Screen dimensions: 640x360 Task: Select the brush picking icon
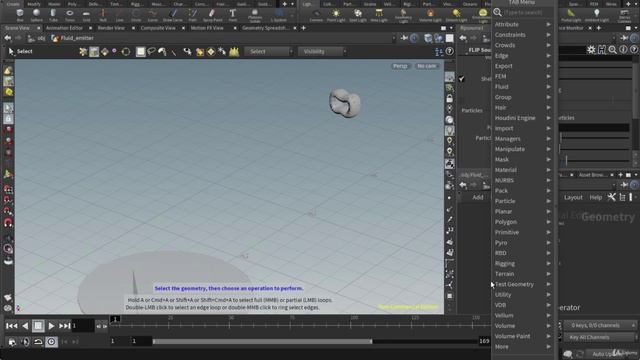pos(162,51)
